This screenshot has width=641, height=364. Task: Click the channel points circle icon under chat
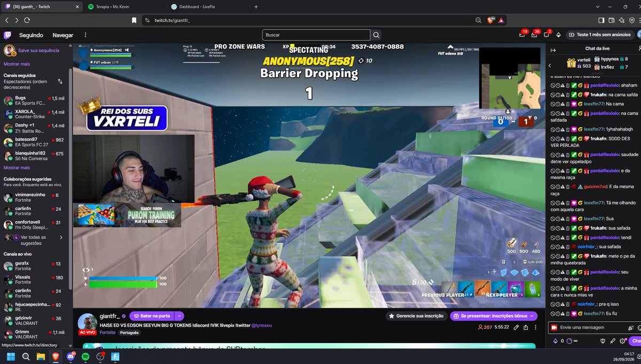[569, 341]
